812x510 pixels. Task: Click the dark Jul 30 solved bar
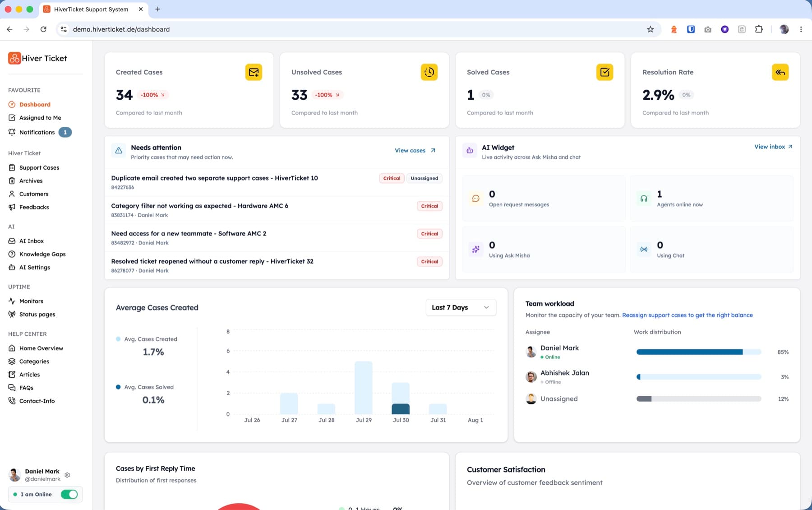(401, 409)
